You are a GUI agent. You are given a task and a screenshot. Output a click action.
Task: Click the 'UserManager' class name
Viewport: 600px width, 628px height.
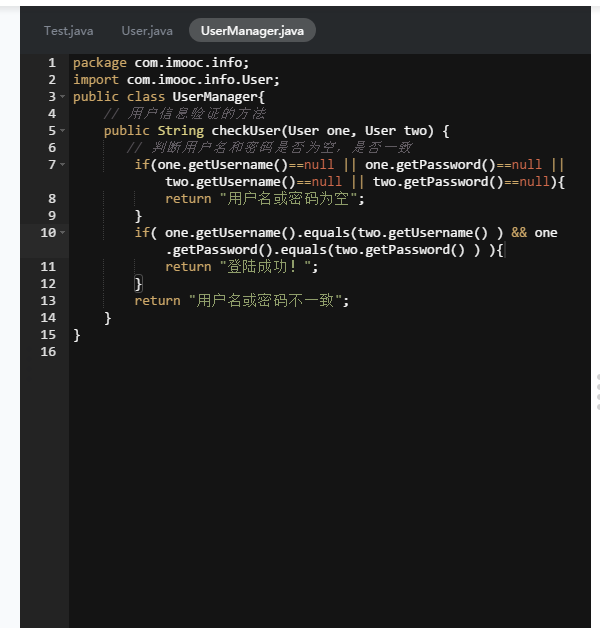(x=214, y=97)
